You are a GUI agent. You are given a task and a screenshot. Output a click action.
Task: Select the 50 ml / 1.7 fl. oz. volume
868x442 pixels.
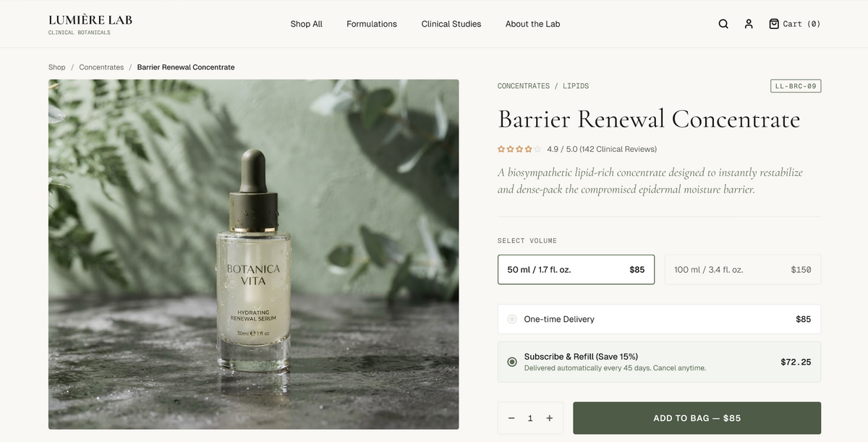point(576,269)
